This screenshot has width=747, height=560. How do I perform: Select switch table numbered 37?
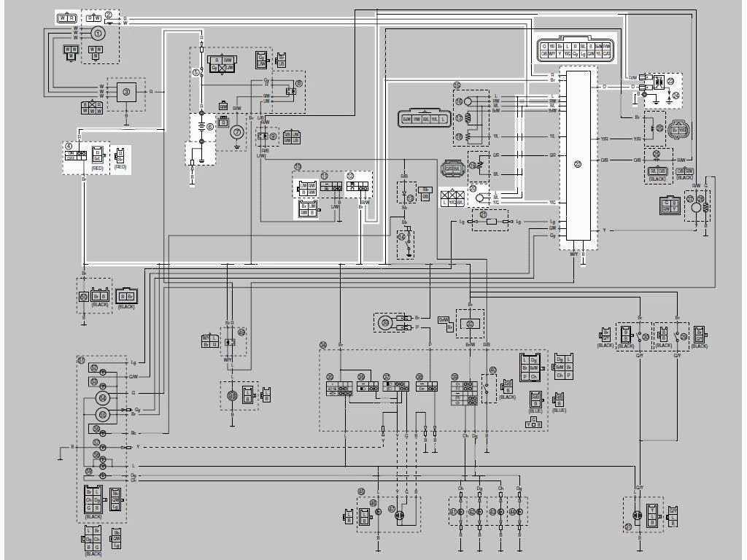(x=395, y=386)
